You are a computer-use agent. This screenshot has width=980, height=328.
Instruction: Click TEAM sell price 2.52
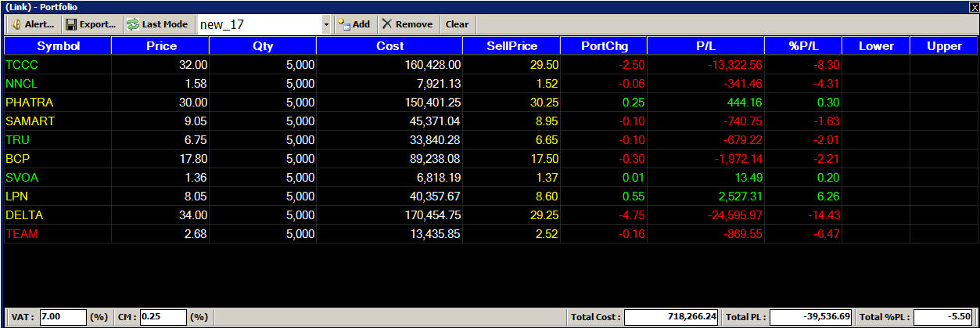point(547,234)
